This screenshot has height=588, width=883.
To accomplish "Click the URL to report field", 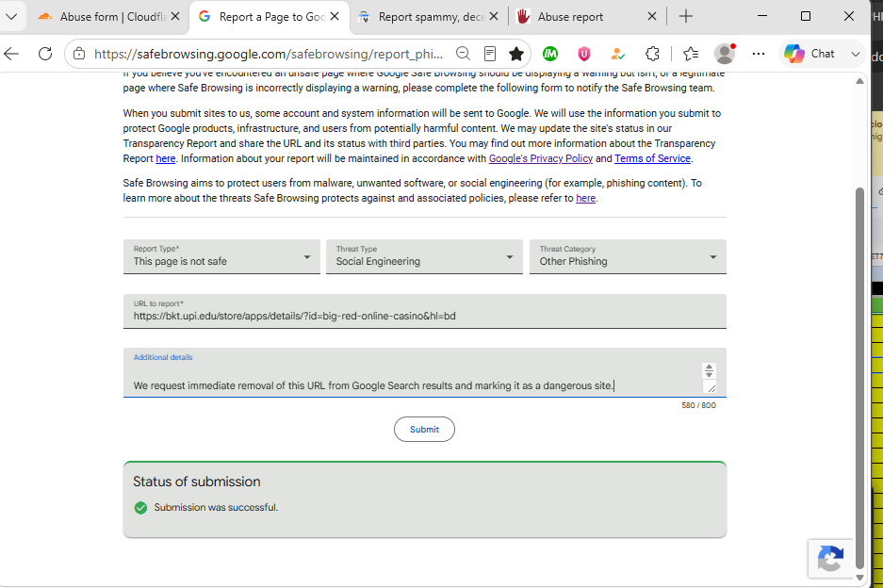I will click(x=425, y=312).
